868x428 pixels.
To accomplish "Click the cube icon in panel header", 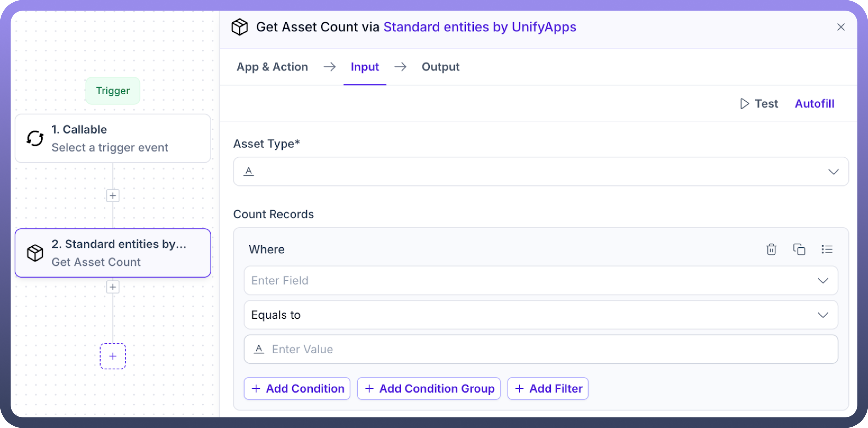I will pyautogui.click(x=239, y=27).
